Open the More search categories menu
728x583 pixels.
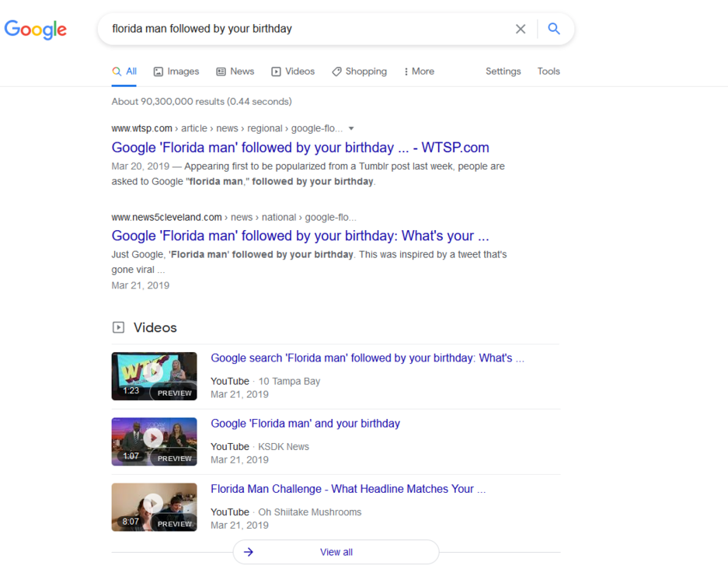[x=419, y=72]
